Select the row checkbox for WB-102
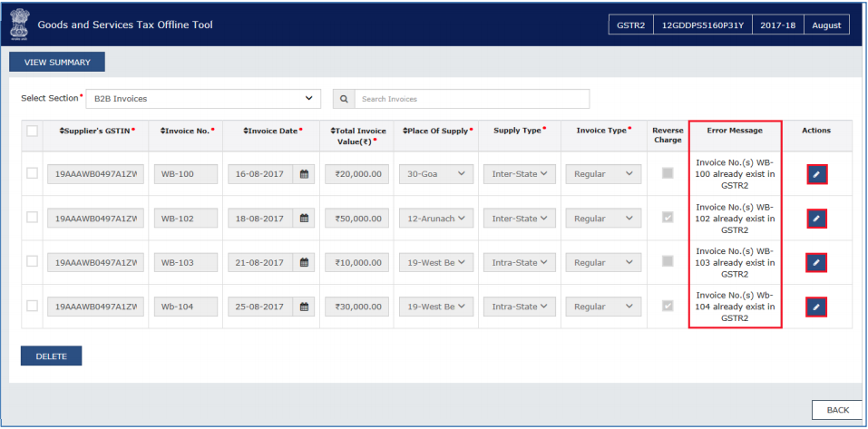 tap(32, 218)
